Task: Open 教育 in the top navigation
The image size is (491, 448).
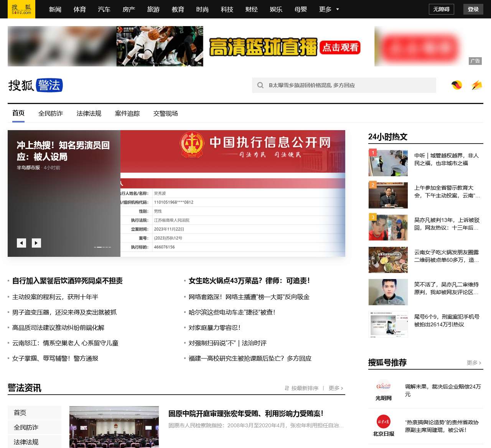Action: [x=178, y=9]
